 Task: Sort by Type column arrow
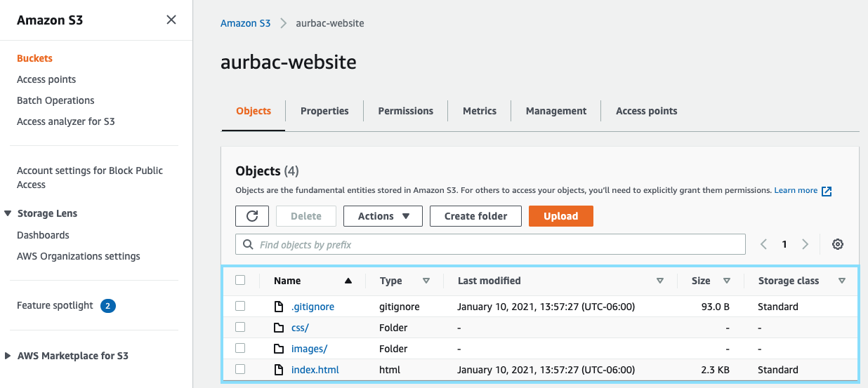point(426,281)
